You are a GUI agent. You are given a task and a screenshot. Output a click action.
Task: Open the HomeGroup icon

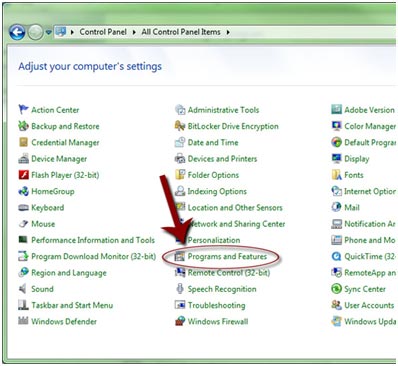[23, 191]
